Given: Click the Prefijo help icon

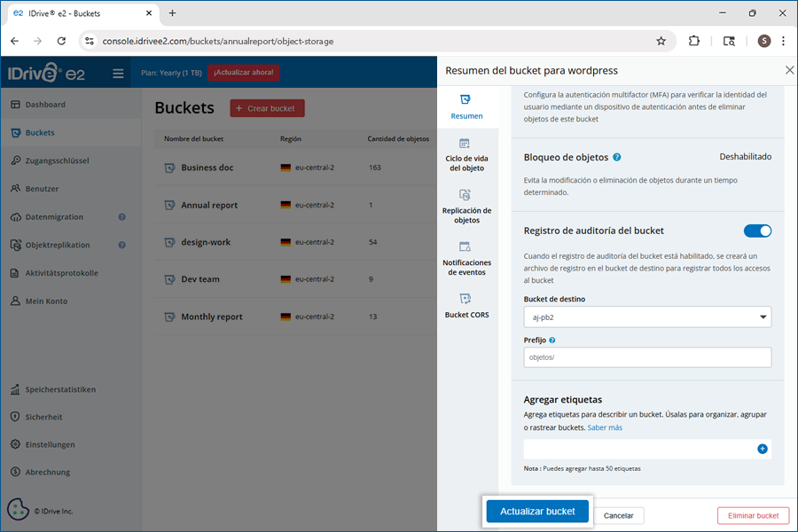Looking at the screenshot, I should [x=552, y=340].
